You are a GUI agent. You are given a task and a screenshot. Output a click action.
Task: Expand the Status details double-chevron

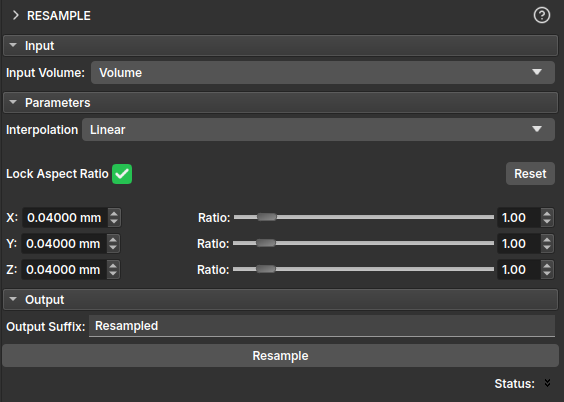point(547,383)
